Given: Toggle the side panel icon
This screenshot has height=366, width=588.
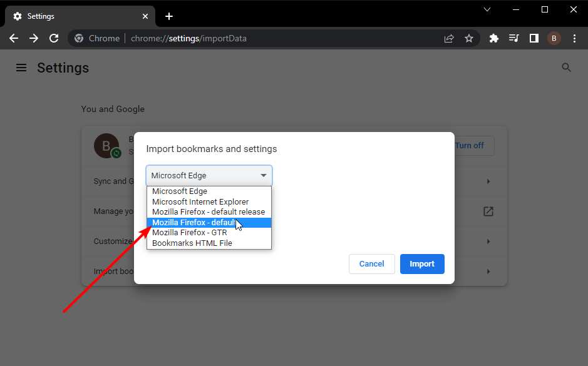Looking at the screenshot, I should (534, 38).
